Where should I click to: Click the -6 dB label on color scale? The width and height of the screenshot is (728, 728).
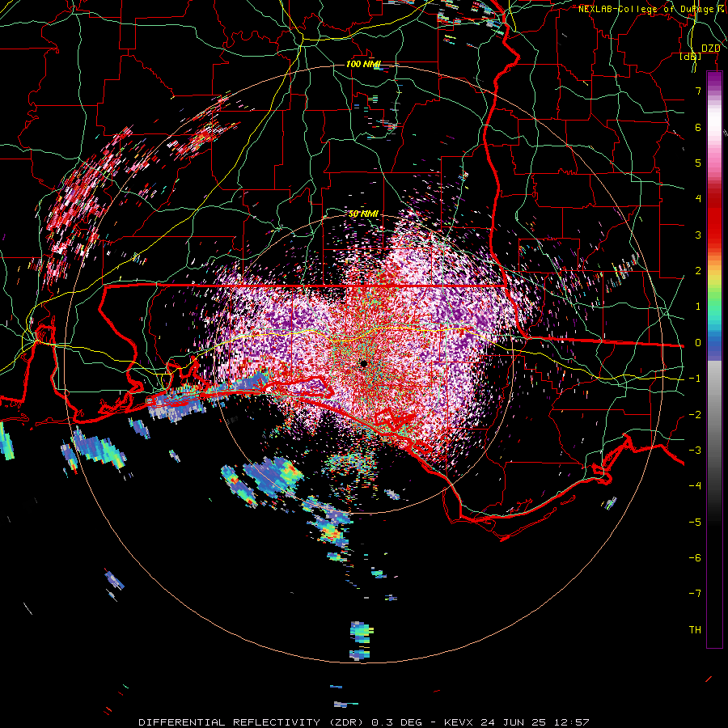point(695,558)
